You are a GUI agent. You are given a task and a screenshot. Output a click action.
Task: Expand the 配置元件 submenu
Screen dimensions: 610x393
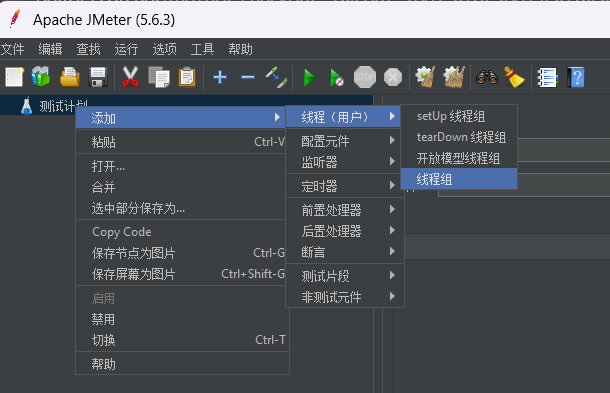345,141
